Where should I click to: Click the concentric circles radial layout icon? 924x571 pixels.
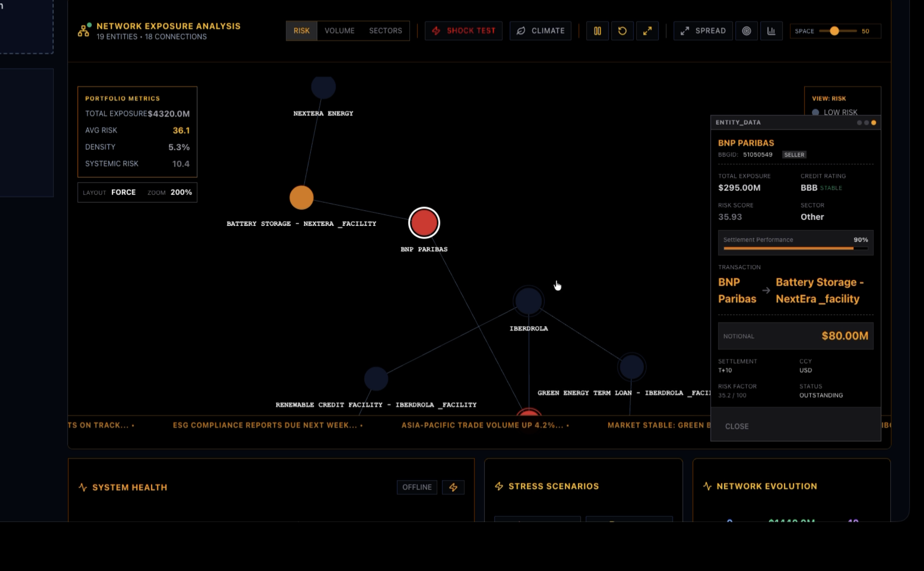point(746,31)
